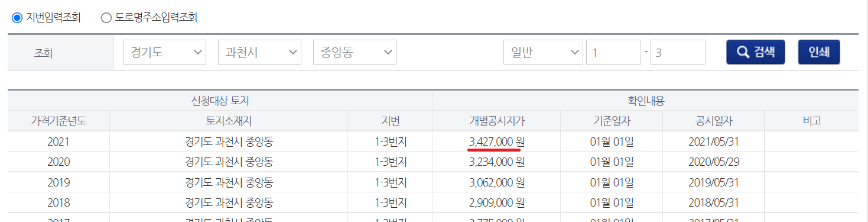Click the 인쇄 print button
The height and width of the screenshot is (222, 868).
pos(819,52)
